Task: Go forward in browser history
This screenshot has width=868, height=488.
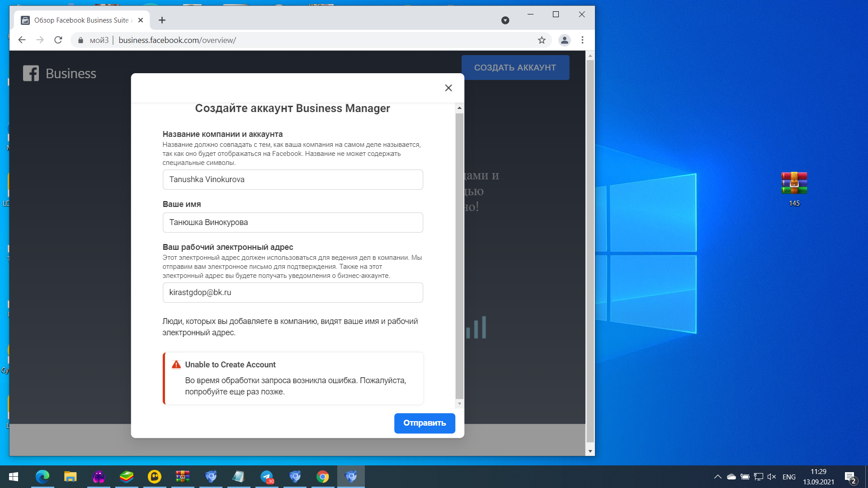Action: (40, 40)
